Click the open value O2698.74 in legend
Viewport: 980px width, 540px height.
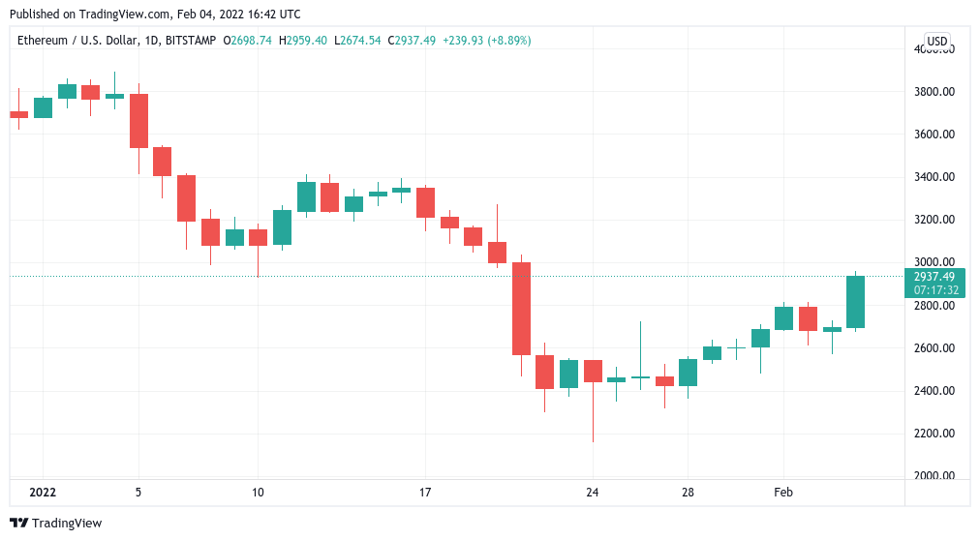(x=248, y=41)
